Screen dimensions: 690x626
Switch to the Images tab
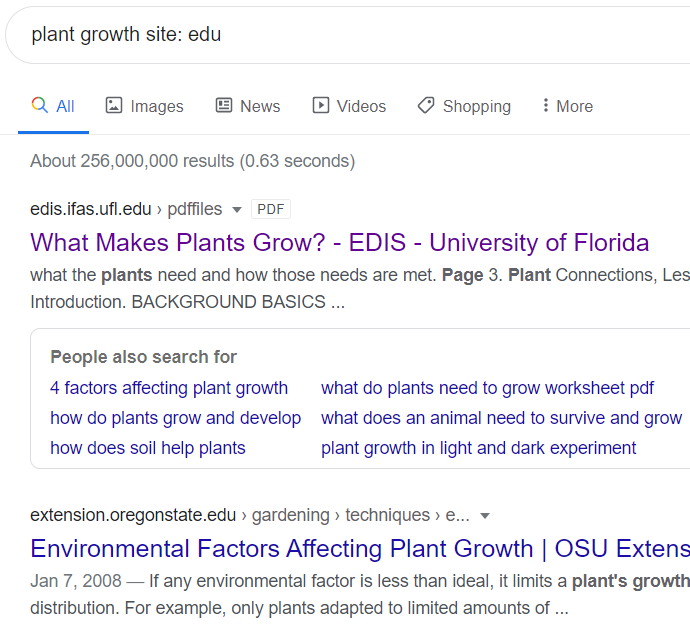click(144, 106)
